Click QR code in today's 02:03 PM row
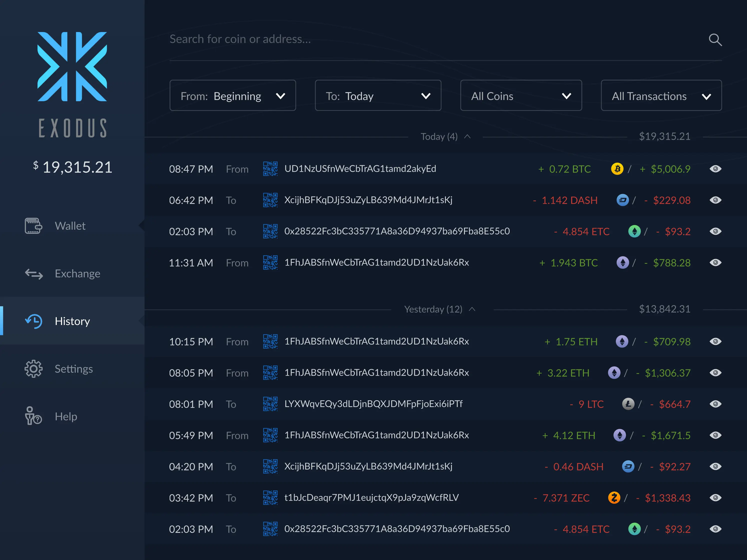 [x=270, y=231]
